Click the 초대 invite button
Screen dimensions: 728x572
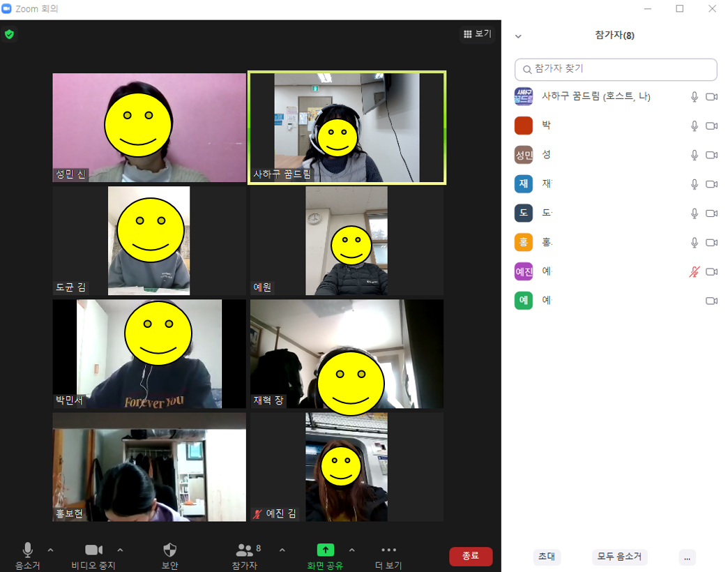pyautogui.click(x=547, y=557)
